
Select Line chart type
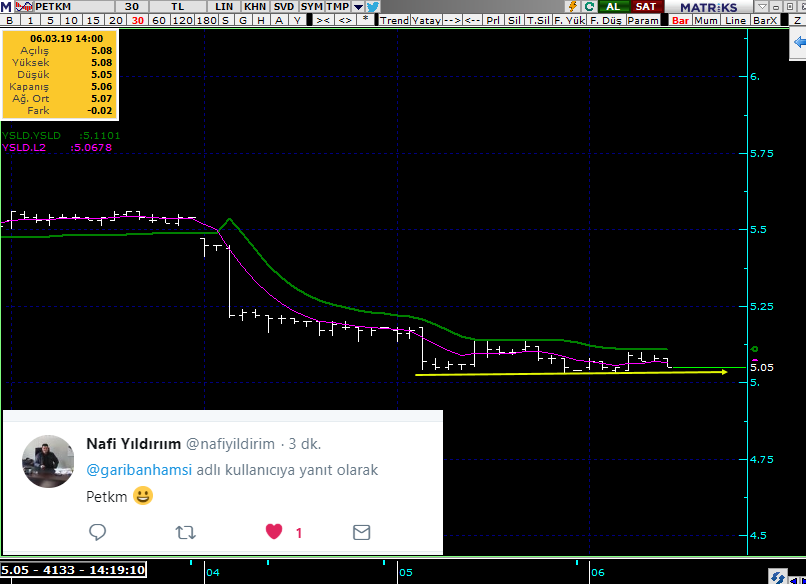736,21
